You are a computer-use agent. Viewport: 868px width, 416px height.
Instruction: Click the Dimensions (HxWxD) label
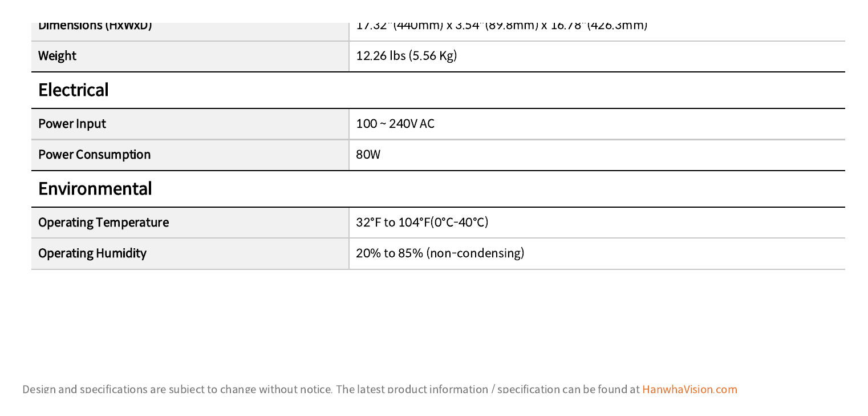point(95,26)
